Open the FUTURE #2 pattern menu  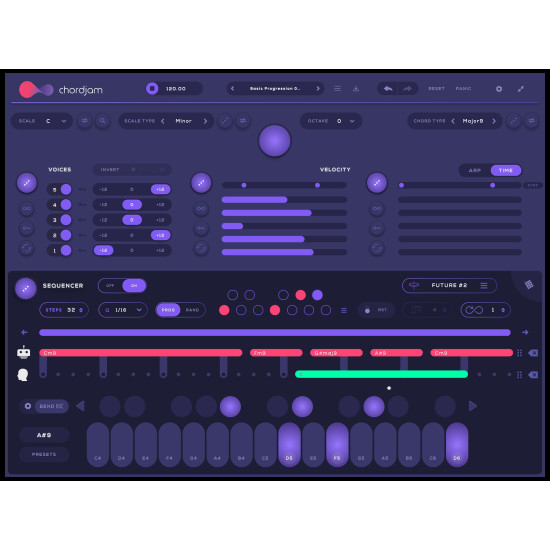pyautogui.click(x=484, y=286)
